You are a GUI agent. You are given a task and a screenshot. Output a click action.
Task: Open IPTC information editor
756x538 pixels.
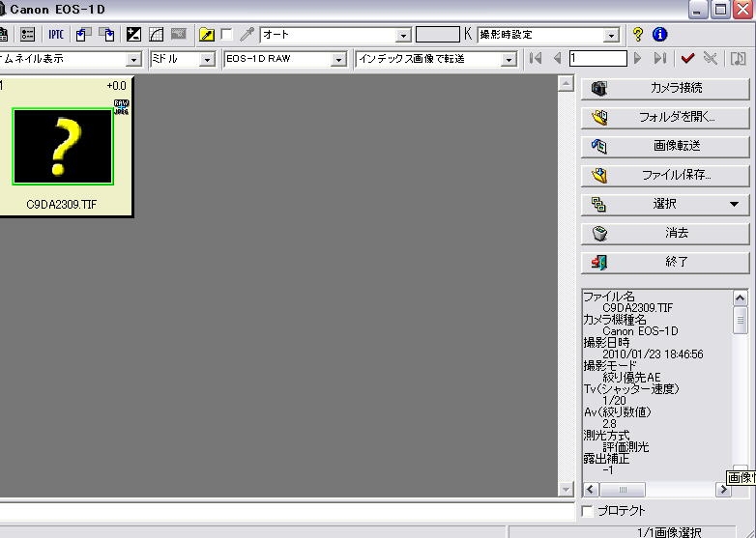[56, 34]
